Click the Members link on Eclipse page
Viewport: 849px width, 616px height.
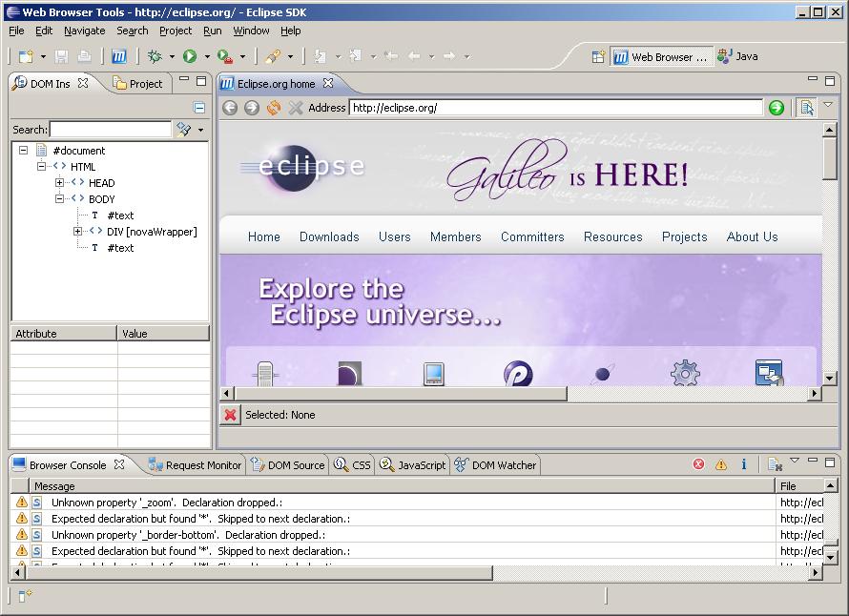(455, 237)
